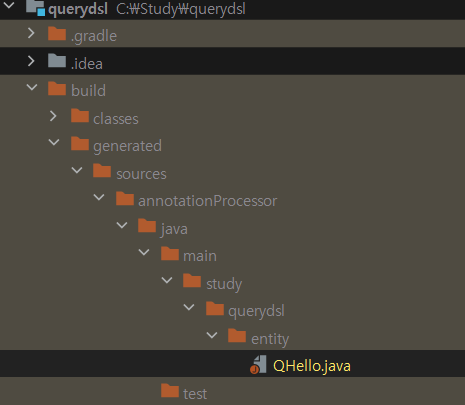Viewport: 465px width, 405px height.
Task: Click the entity folder icon
Action: [x=237, y=336]
